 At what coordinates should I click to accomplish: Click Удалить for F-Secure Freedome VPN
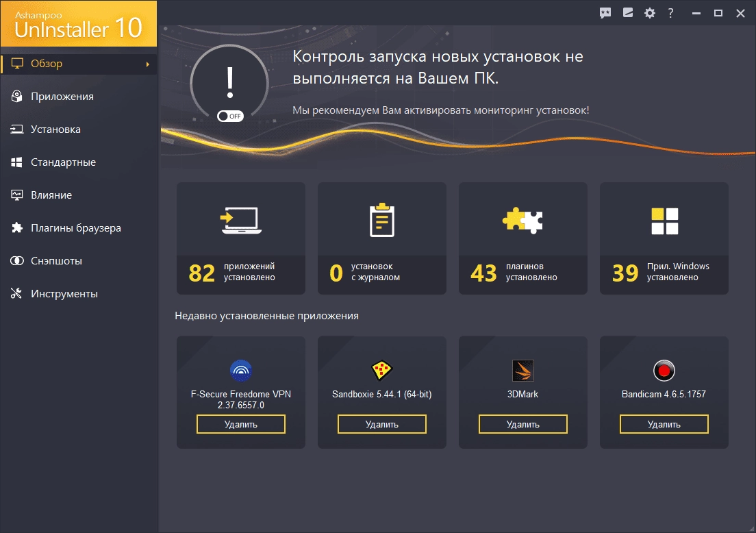pyautogui.click(x=241, y=424)
